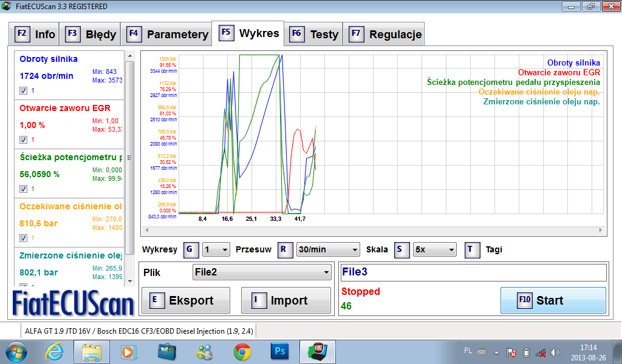Open Google Chrome from the taskbar

242,351
